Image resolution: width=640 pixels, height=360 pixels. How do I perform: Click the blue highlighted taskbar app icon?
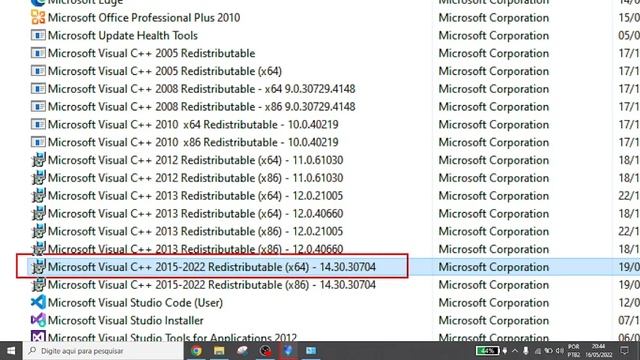pos(288,351)
